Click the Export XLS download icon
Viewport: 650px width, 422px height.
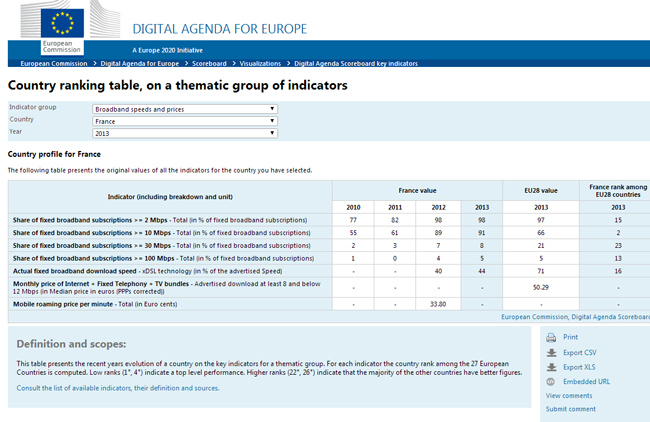point(552,367)
